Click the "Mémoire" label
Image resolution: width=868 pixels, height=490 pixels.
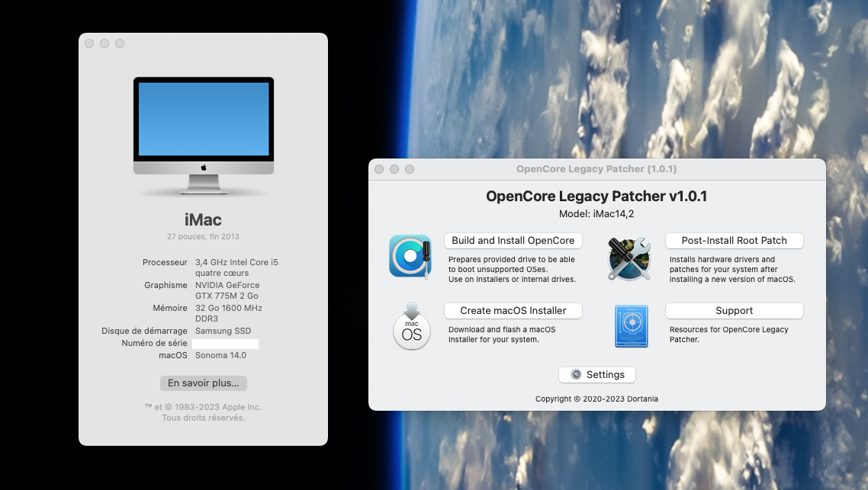coord(170,308)
